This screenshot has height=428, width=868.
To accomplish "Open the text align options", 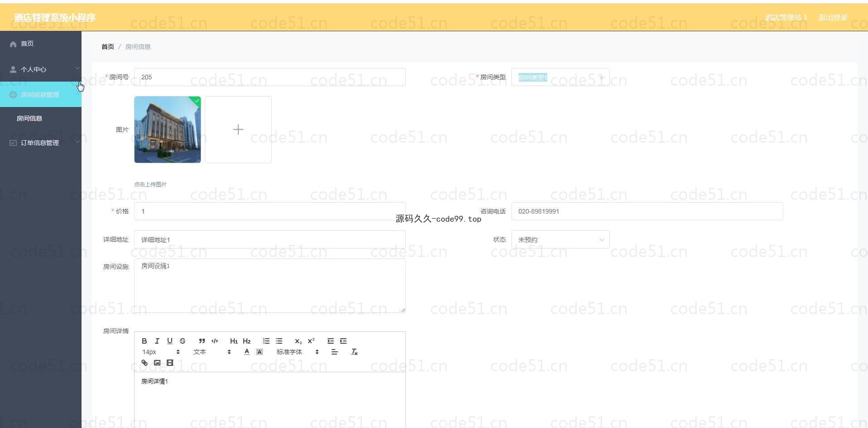I will tap(334, 352).
